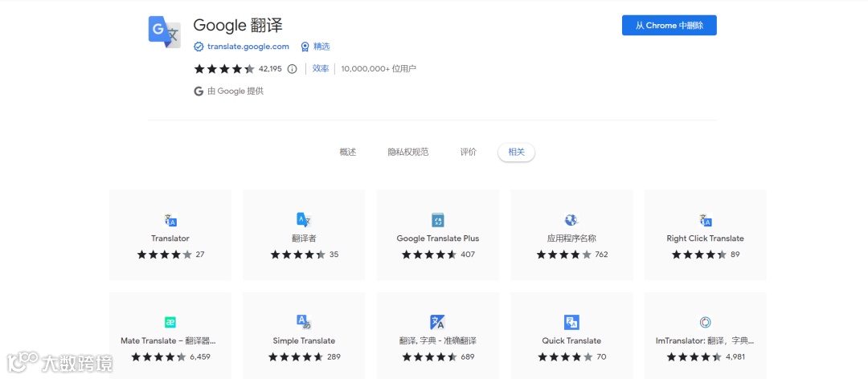This screenshot has height=379, width=868.
Task: Click the 精选 label link
Action: pos(321,47)
